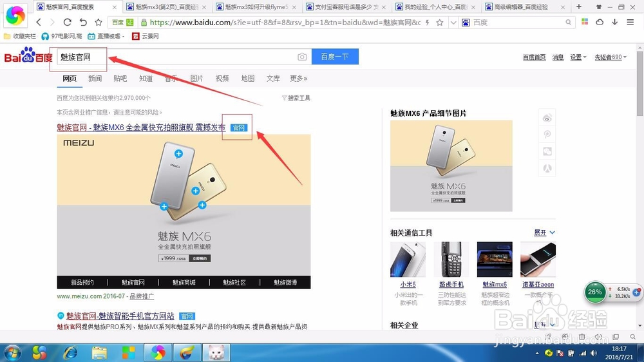This screenshot has height=362, width=644.
Task: Open a new tab with the plus button
Action: [579, 6]
